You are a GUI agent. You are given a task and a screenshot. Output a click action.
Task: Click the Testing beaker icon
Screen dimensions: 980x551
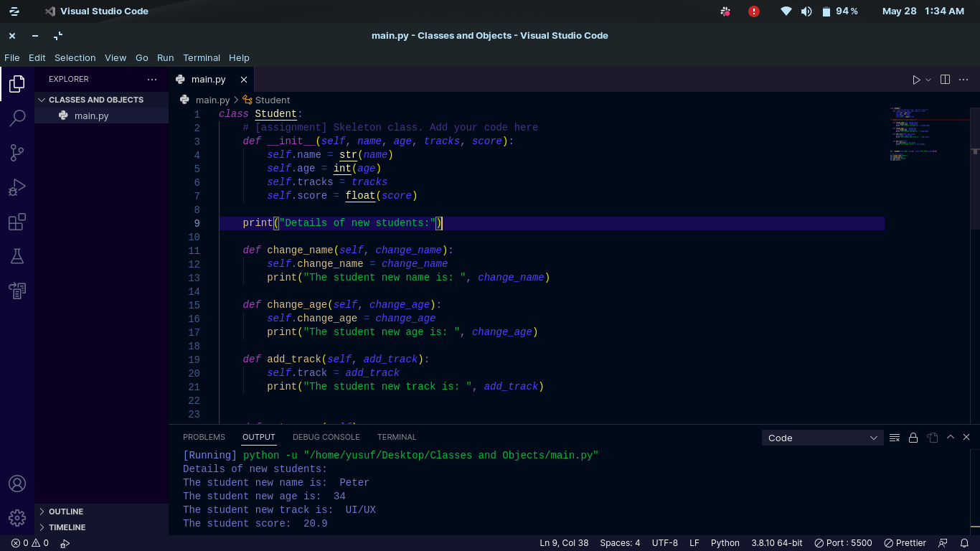pos(17,255)
